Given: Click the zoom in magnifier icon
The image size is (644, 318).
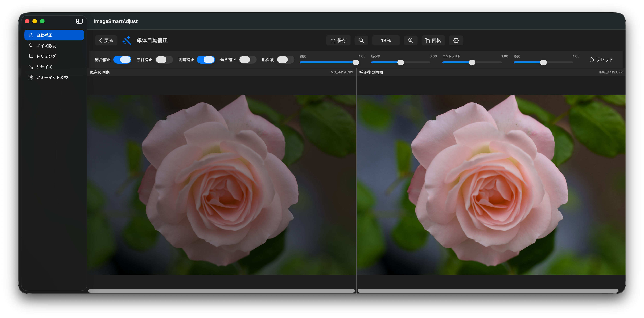Looking at the screenshot, I should click(411, 40).
